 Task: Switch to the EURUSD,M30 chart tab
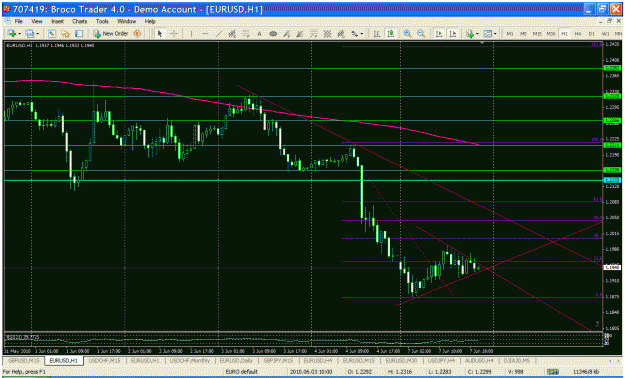pyautogui.click(x=401, y=360)
